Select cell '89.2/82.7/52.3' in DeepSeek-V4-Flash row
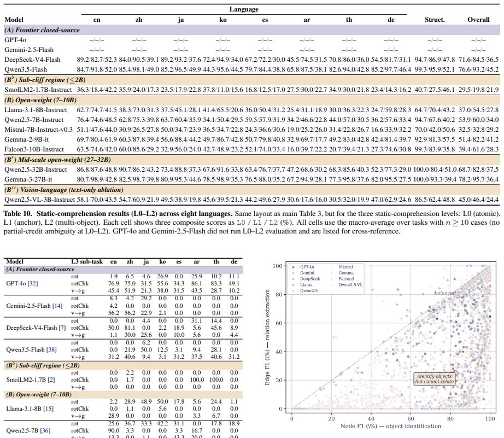 [x=97, y=60]
